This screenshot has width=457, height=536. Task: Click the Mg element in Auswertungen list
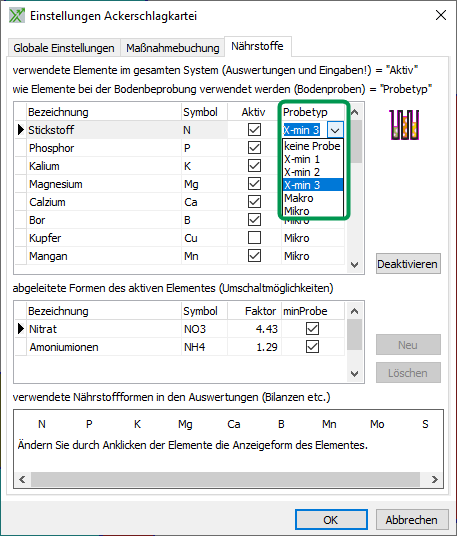point(185,424)
